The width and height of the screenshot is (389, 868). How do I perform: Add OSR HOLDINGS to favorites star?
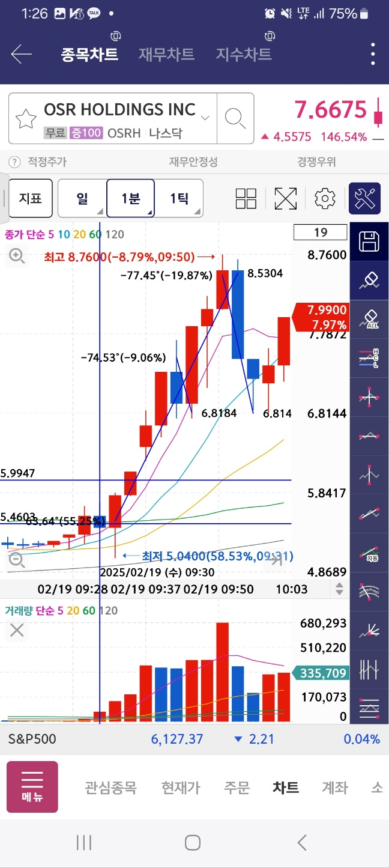(26, 119)
